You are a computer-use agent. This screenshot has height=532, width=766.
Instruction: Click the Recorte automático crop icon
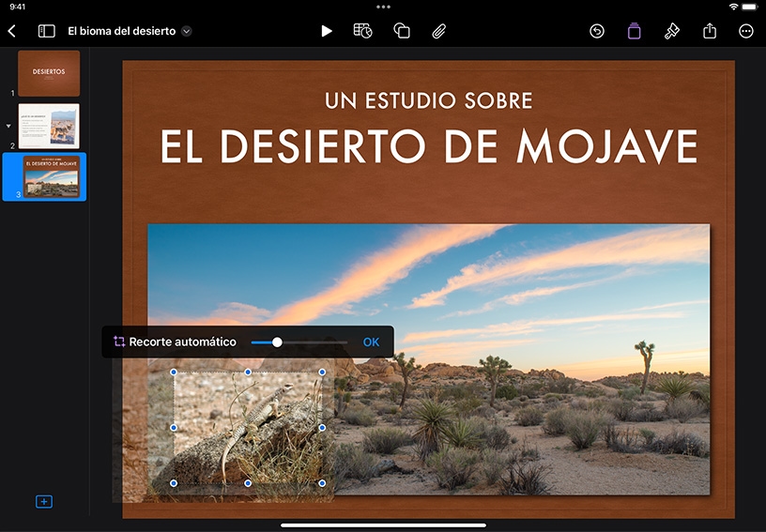tap(119, 342)
